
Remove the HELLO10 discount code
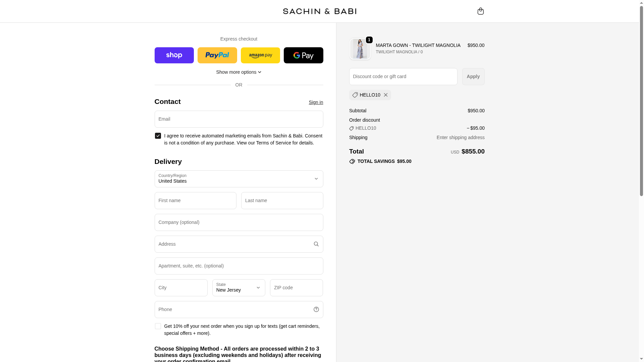[x=386, y=95]
